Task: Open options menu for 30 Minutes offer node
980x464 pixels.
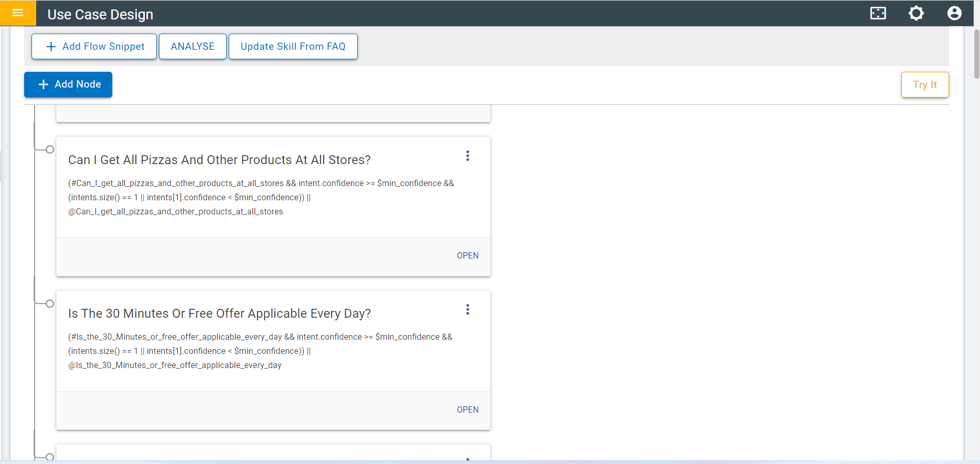Action: [467, 309]
